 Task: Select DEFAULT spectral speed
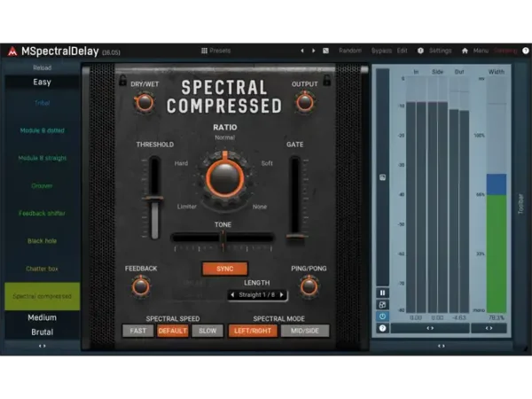(x=173, y=331)
